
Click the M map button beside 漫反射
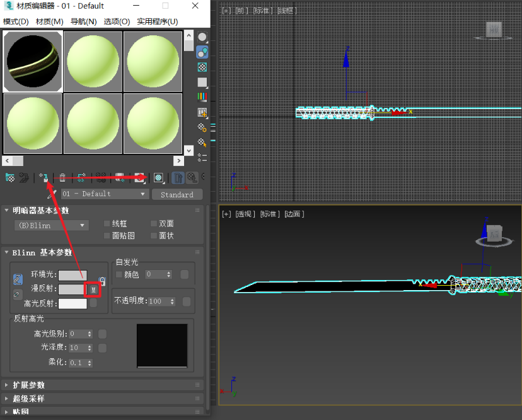tap(93, 289)
